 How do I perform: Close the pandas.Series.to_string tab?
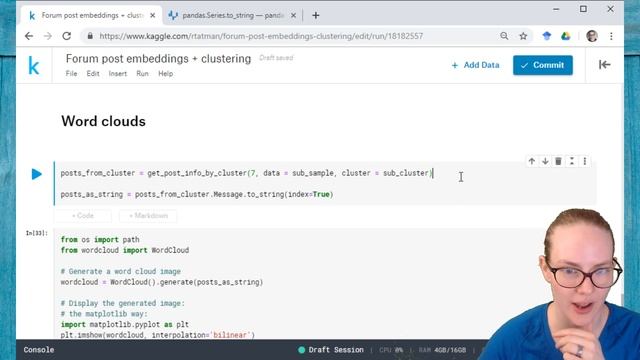click(x=293, y=16)
